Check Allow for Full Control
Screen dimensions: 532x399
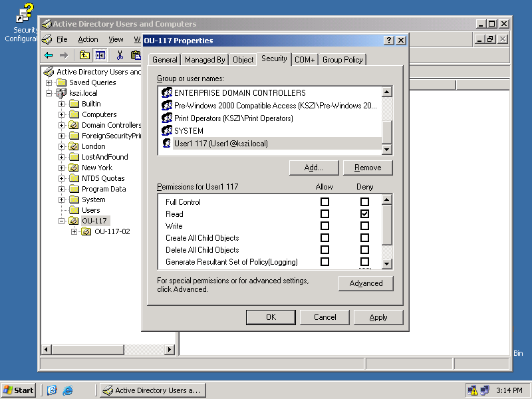[x=325, y=202]
